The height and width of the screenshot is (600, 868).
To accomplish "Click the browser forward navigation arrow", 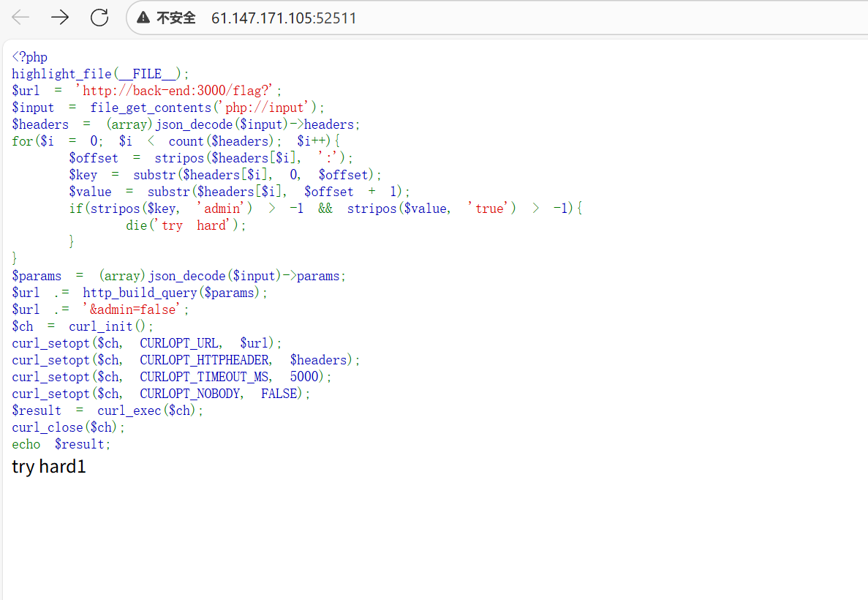I will 59,18.
